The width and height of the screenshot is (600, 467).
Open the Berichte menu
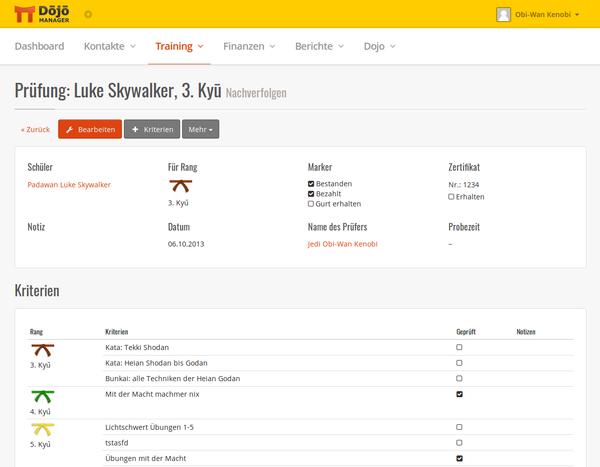pyautogui.click(x=319, y=47)
